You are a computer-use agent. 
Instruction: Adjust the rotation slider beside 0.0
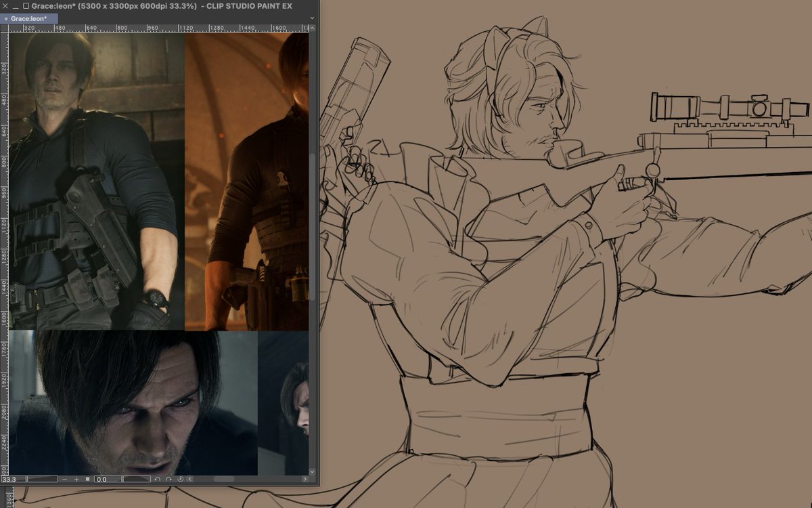[137, 480]
